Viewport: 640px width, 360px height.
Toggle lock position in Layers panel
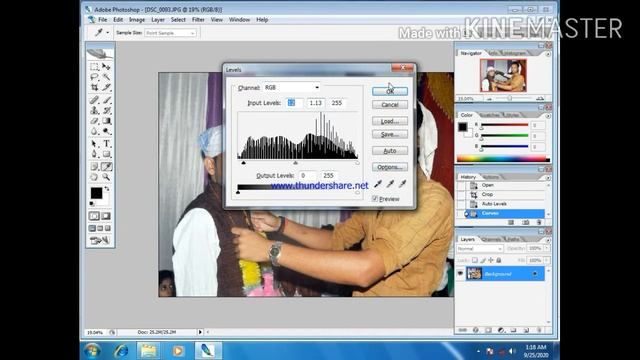(x=491, y=260)
